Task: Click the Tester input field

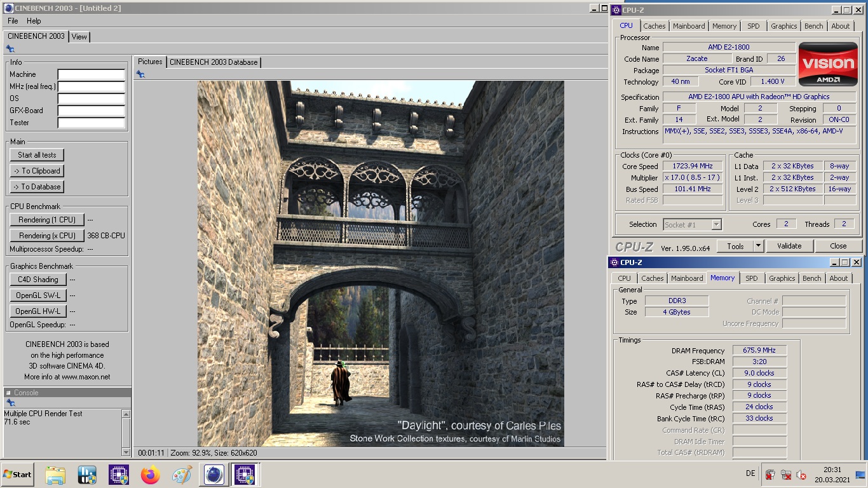Action: coord(92,123)
